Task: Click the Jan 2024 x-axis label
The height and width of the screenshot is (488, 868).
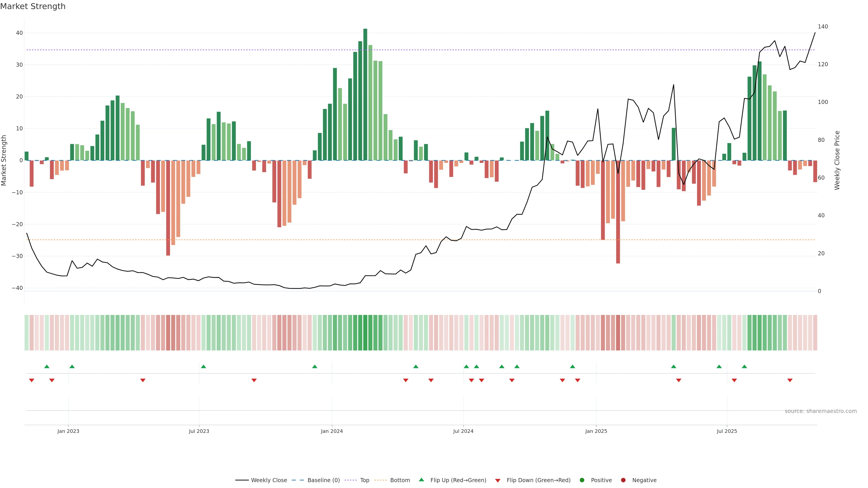Action: (x=332, y=431)
